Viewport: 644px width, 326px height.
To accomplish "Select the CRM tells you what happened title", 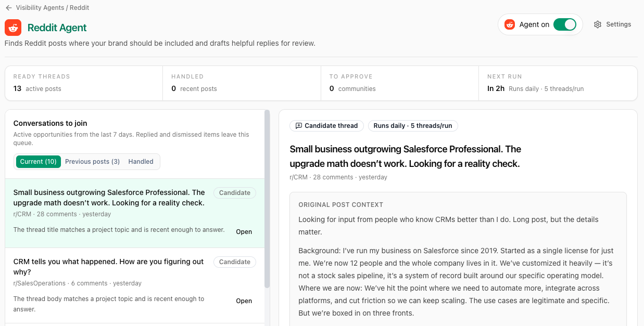I will click(x=108, y=267).
